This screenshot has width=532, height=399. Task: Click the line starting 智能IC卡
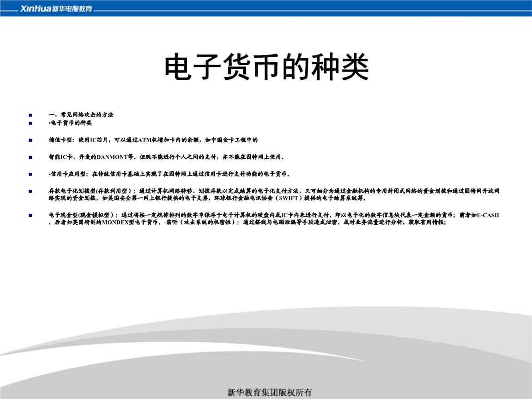(167, 157)
